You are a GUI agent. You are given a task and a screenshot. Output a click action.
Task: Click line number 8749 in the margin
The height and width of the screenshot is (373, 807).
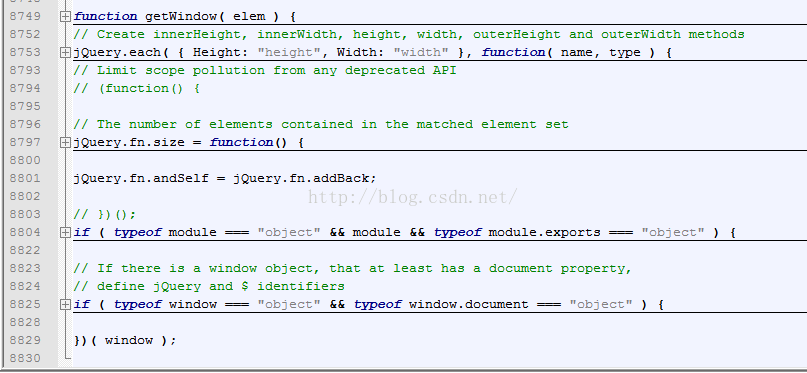coord(25,16)
